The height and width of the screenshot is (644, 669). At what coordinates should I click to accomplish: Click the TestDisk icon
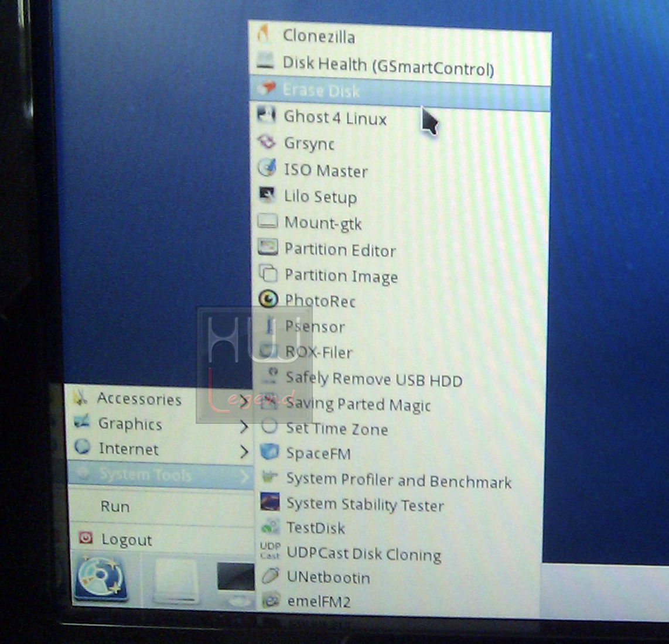click(x=271, y=527)
